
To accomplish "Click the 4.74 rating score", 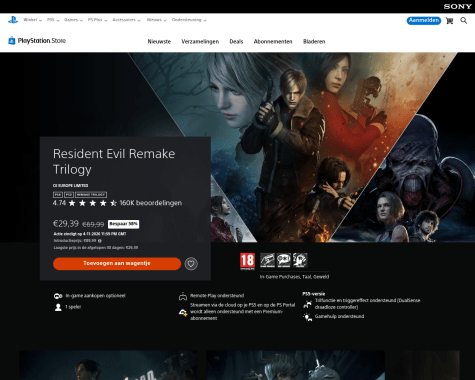I will coord(59,203).
